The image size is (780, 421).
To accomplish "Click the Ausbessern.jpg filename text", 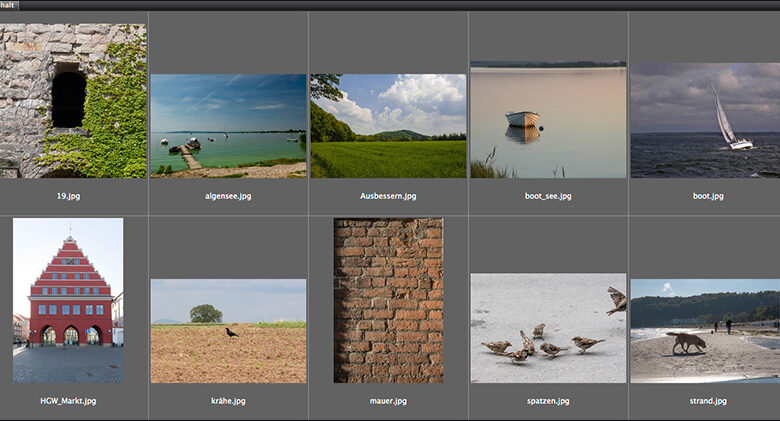I will 388,196.
